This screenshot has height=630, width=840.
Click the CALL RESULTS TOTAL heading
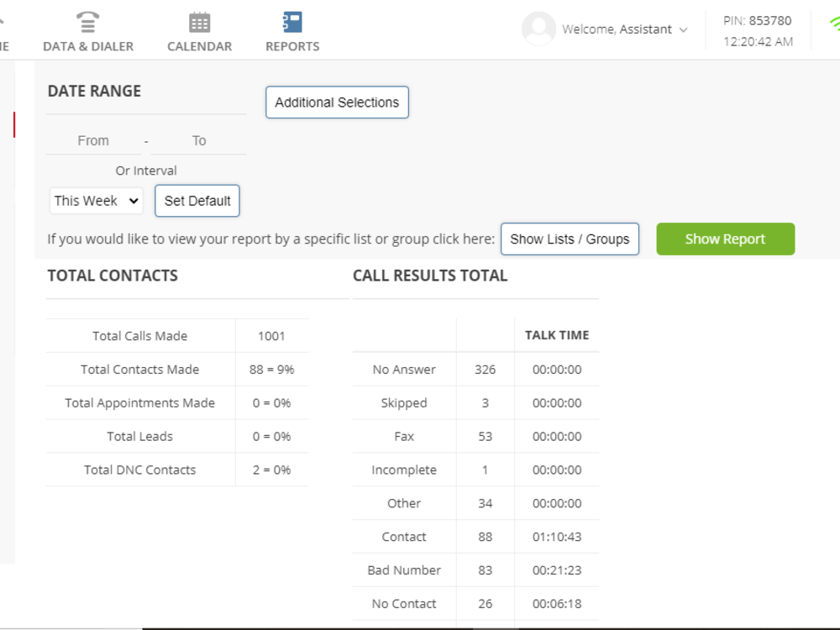(430, 276)
